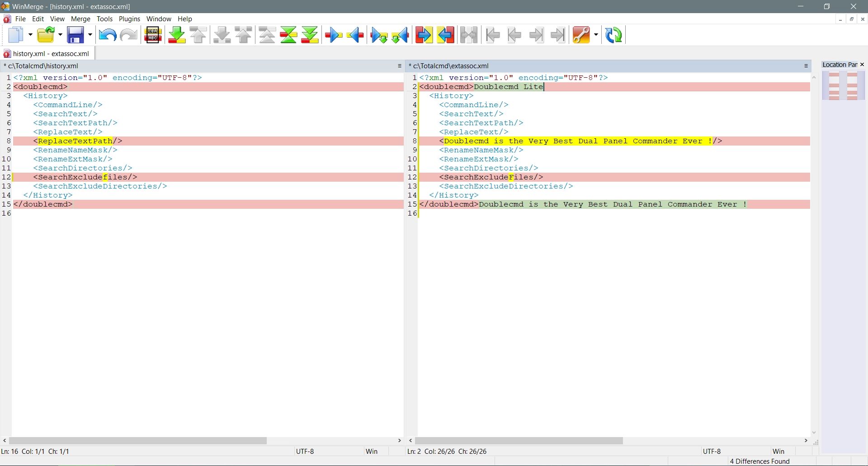Click right pane Ln: 2 Col: 26/26 status
This screenshot has height=466, width=868.
tap(447, 451)
